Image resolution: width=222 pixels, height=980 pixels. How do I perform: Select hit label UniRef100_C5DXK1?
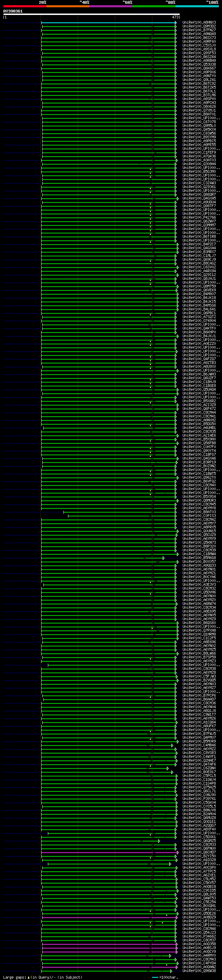199,837
